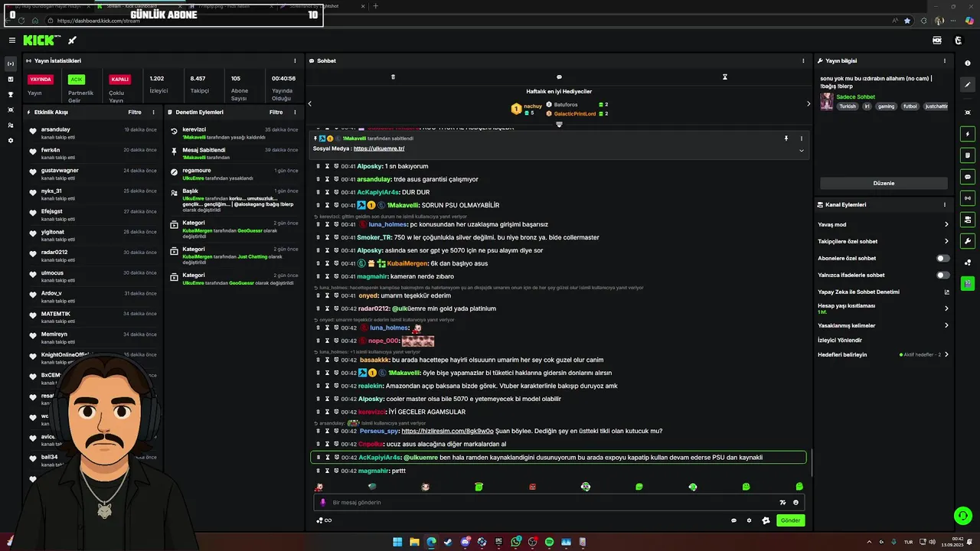Viewport: 980px width, 551px height.
Task: Click the Sadece Sohbet category label
Action: pos(855,96)
